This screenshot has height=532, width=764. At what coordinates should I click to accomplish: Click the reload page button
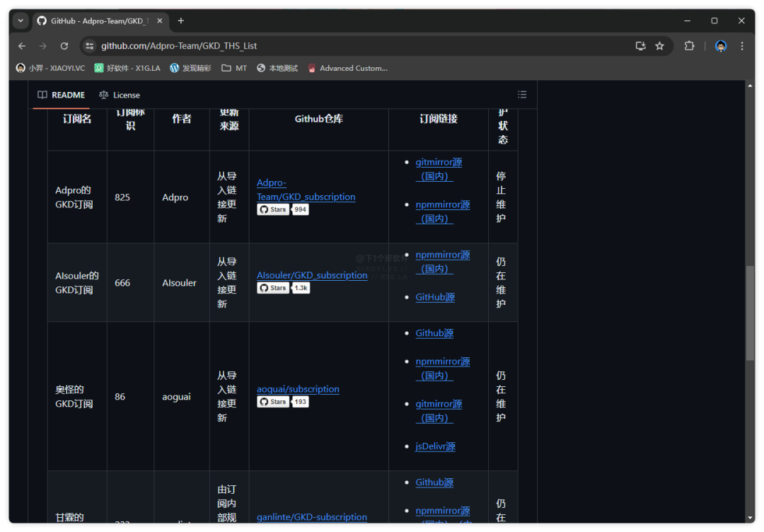[x=64, y=46]
